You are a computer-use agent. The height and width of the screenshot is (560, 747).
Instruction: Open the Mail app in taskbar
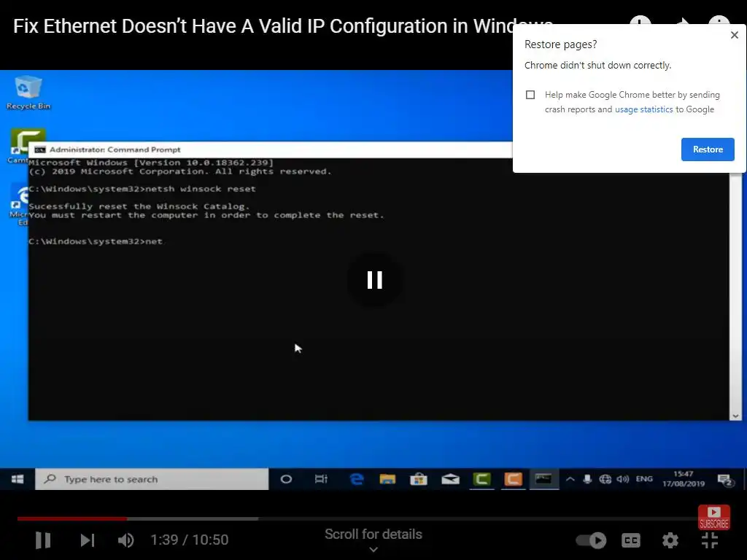pyautogui.click(x=450, y=479)
